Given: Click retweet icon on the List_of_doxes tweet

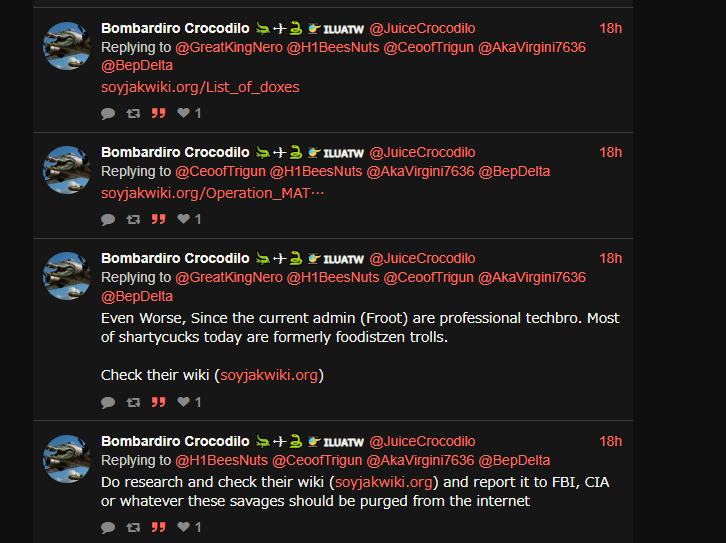Looking at the screenshot, I should (x=133, y=114).
